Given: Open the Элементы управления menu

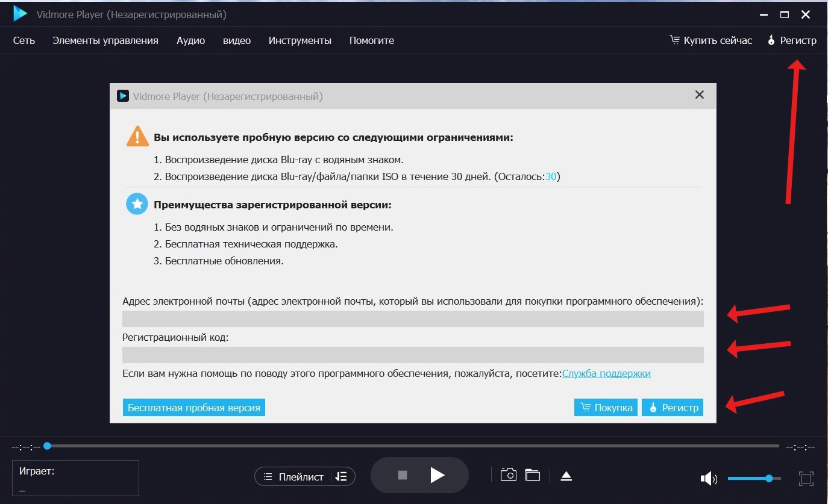Looking at the screenshot, I should [x=105, y=40].
